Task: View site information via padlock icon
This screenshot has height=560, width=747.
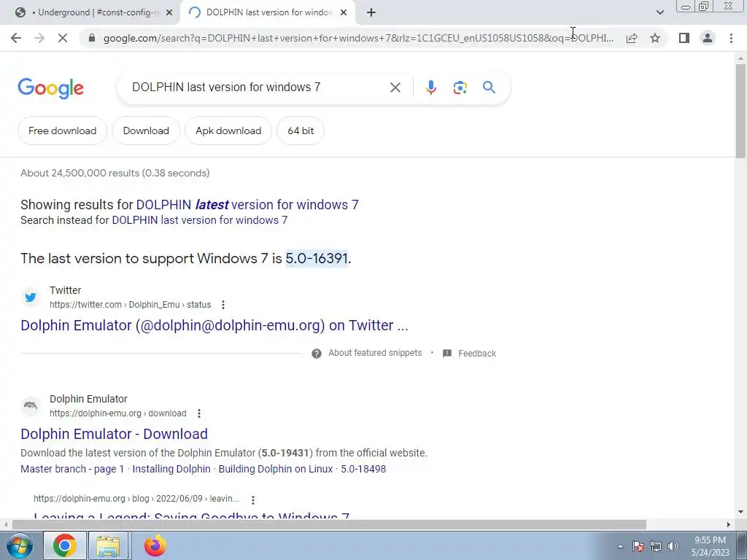Action: 92,38
